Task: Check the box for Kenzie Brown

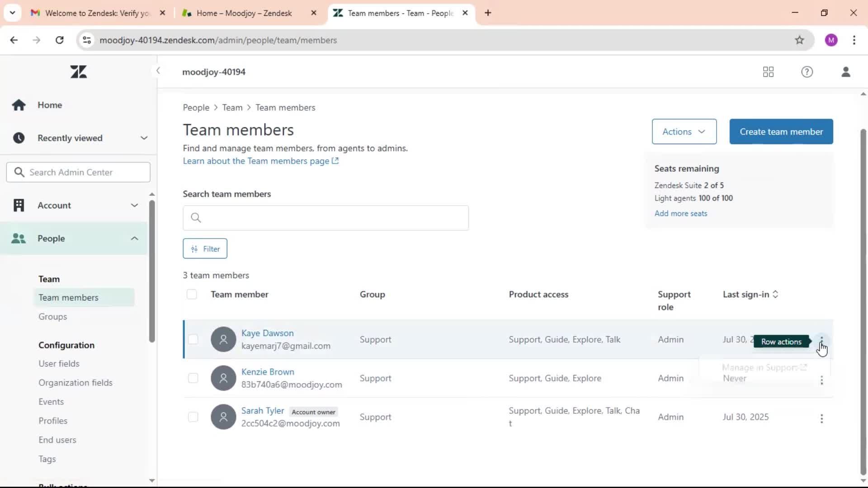Action: 193,378
